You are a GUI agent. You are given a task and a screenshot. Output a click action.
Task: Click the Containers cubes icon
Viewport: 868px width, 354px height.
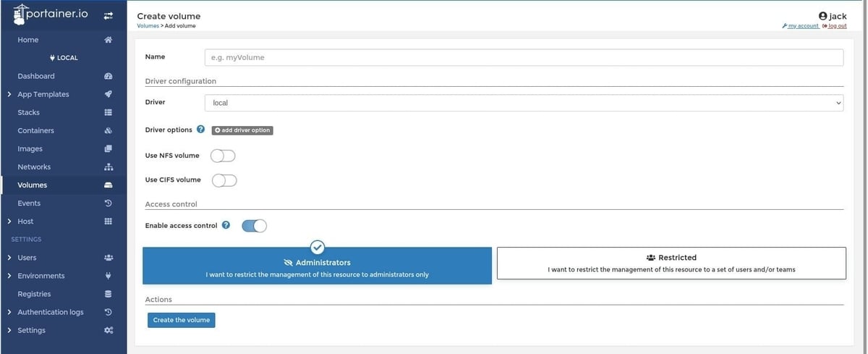click(109, 131)
